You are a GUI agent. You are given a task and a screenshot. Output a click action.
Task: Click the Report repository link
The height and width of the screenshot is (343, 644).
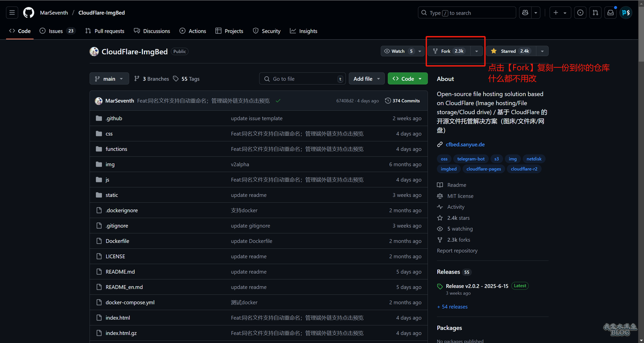457,251
